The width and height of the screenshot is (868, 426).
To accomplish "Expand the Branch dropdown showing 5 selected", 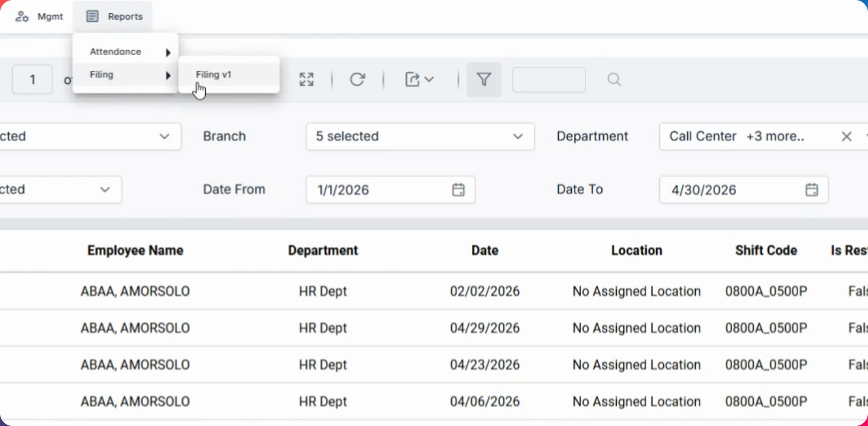I will pyautogui.click(x=420, y=137).
